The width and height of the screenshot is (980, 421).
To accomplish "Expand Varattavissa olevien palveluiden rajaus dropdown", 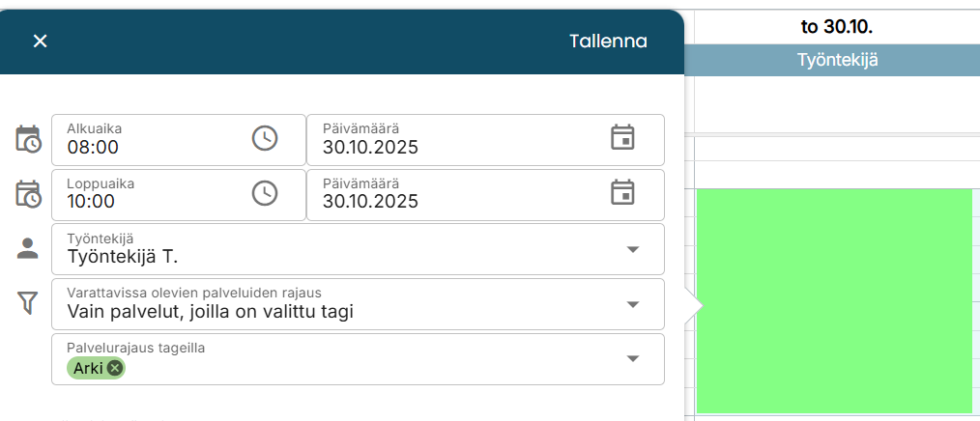I will [x=633, y=304].
